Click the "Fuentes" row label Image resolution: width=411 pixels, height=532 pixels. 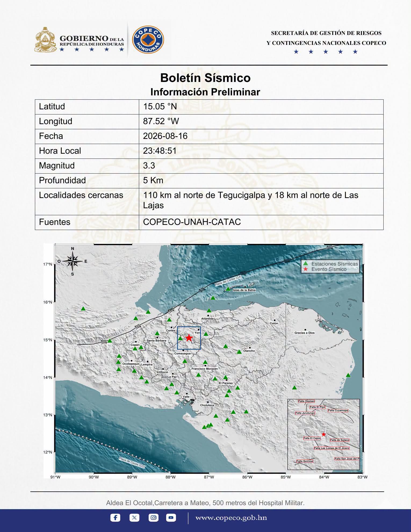(55, 222)
